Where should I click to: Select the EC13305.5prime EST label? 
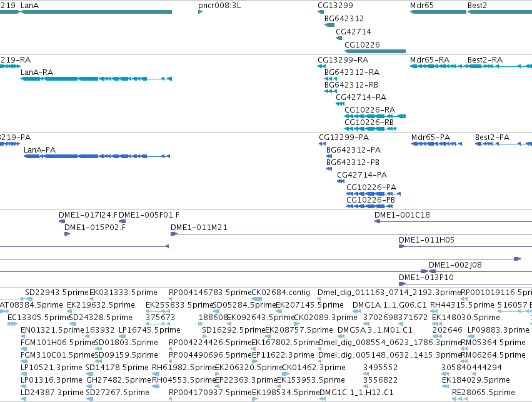[x=39, y=318]
